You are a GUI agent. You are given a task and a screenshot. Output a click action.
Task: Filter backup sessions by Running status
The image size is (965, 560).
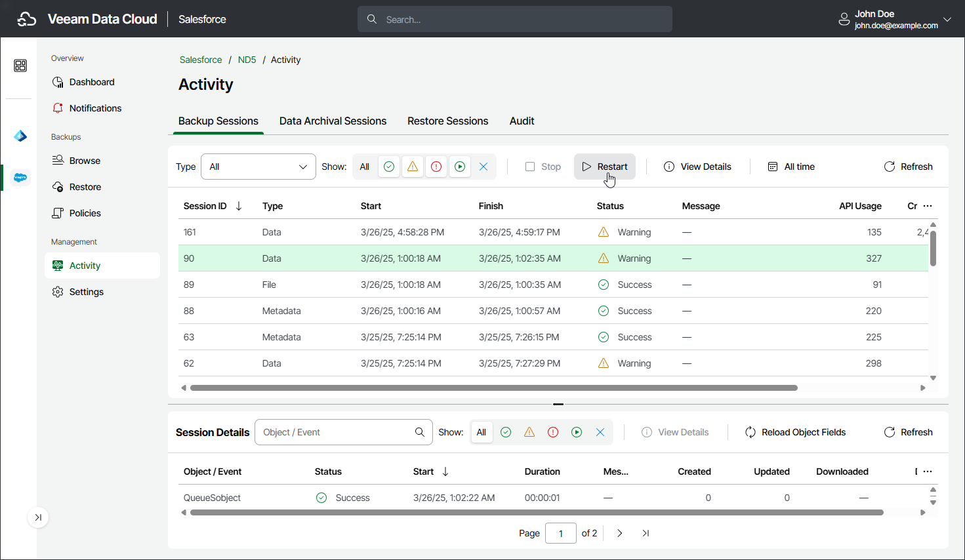(460, 167)
